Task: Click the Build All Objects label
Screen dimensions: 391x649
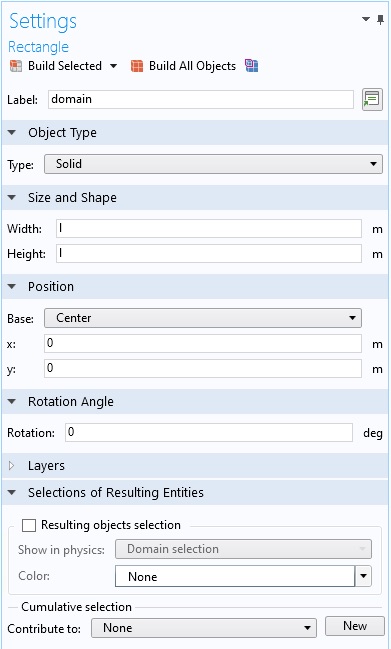Action: [x=192, y=66]
